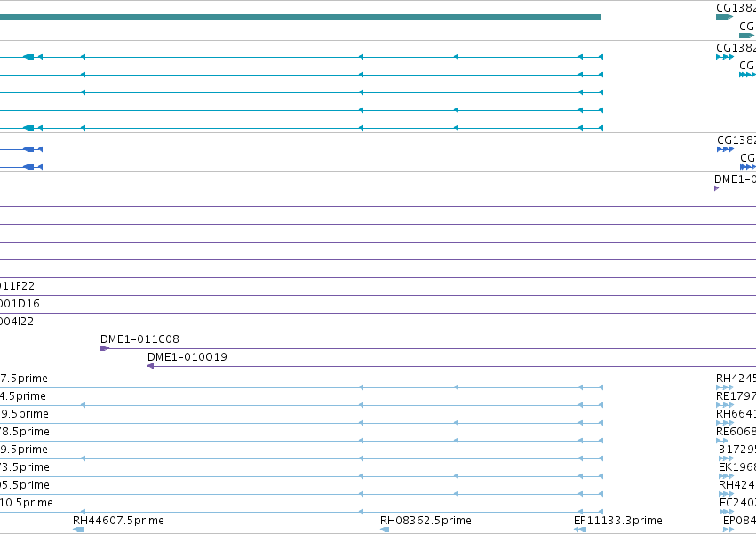756x534 pixels.
Task: Click the DME1-0 label at right edge
Action: point(735,179)
